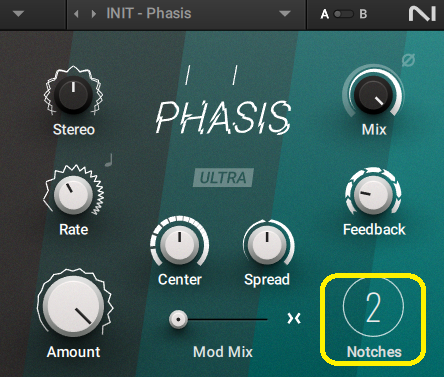
Task: Click the Mod Mix slider handle
Action: click(x=178, y=319)
